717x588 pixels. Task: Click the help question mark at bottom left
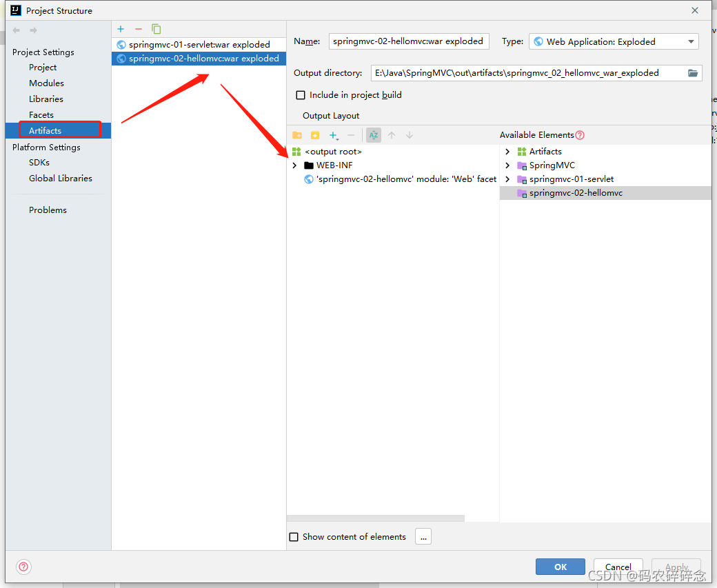(x=23, y=567)
